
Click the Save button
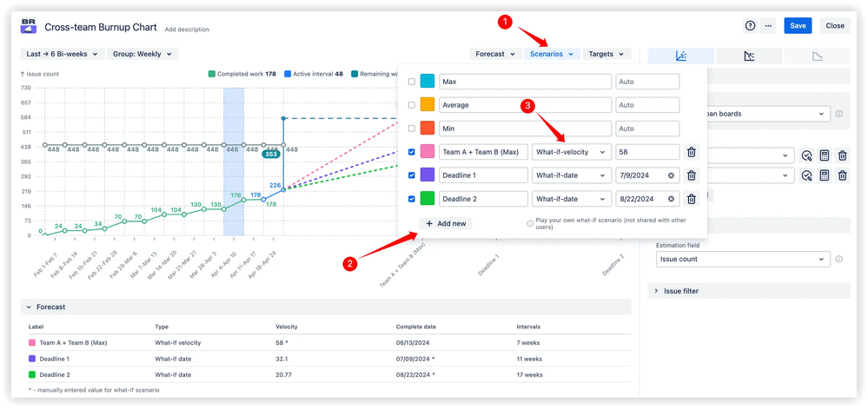tap(798, 26)
